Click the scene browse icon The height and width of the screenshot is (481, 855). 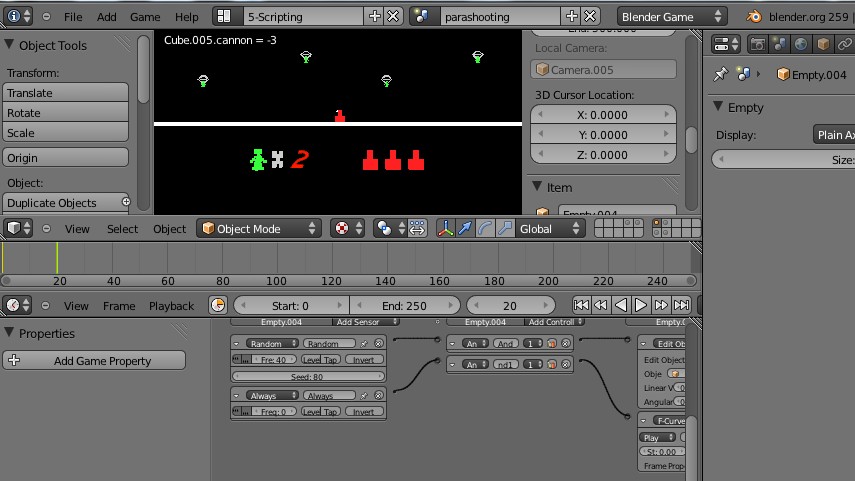tap(422, 16)
